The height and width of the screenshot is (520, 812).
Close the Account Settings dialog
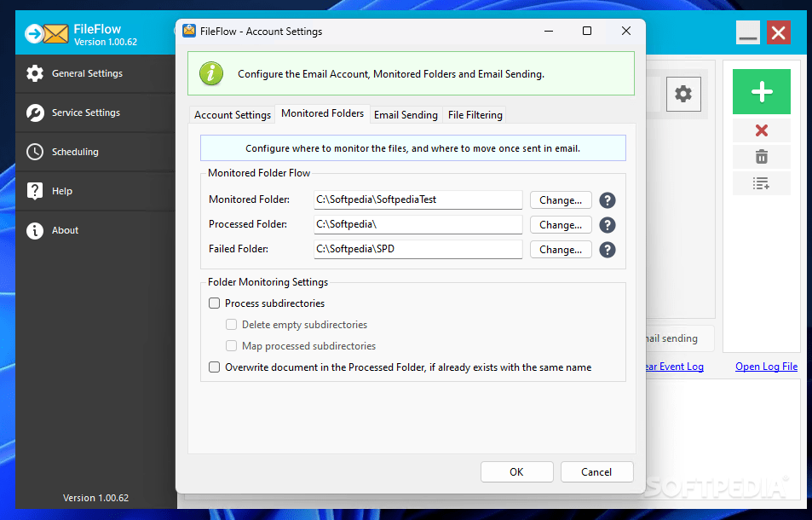click(x=626, y=31)
